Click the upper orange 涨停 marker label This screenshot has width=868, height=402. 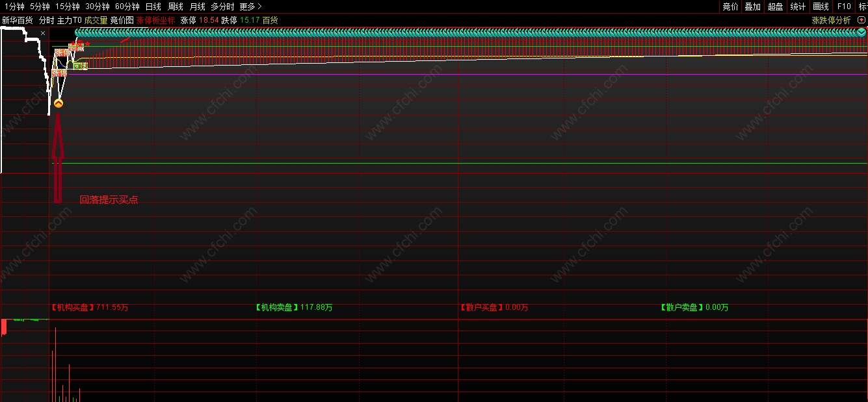[x=62, y=53]
